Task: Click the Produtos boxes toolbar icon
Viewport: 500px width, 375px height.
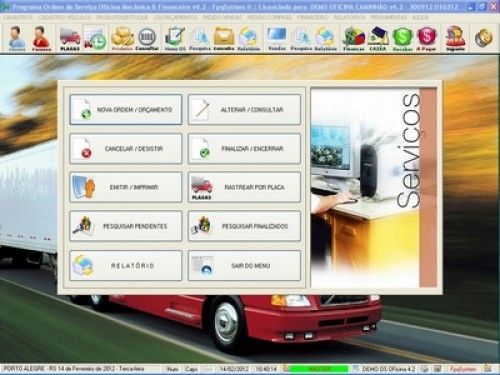Action: pos(122,39)
